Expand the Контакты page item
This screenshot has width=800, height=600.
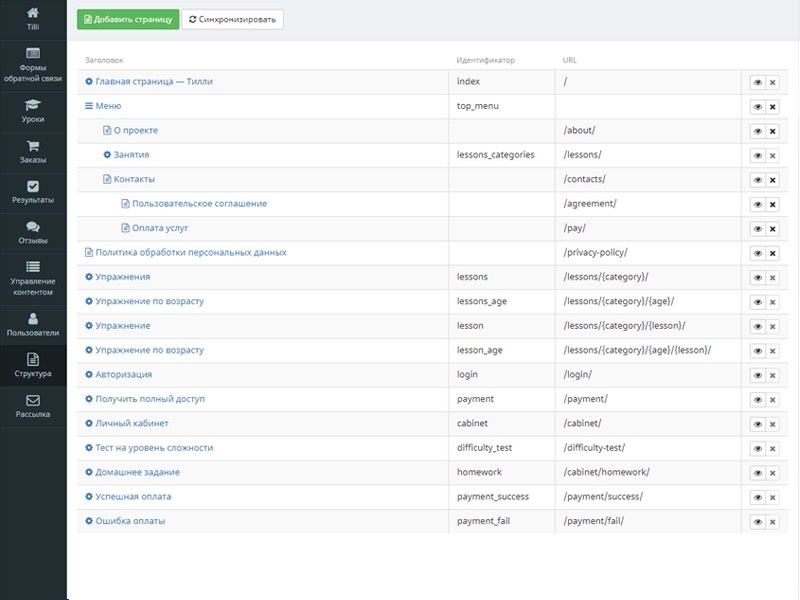(x=107, y=179)
